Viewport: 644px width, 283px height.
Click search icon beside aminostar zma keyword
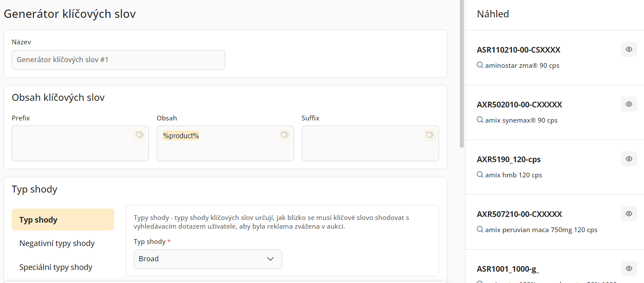(x=480, y=65)
